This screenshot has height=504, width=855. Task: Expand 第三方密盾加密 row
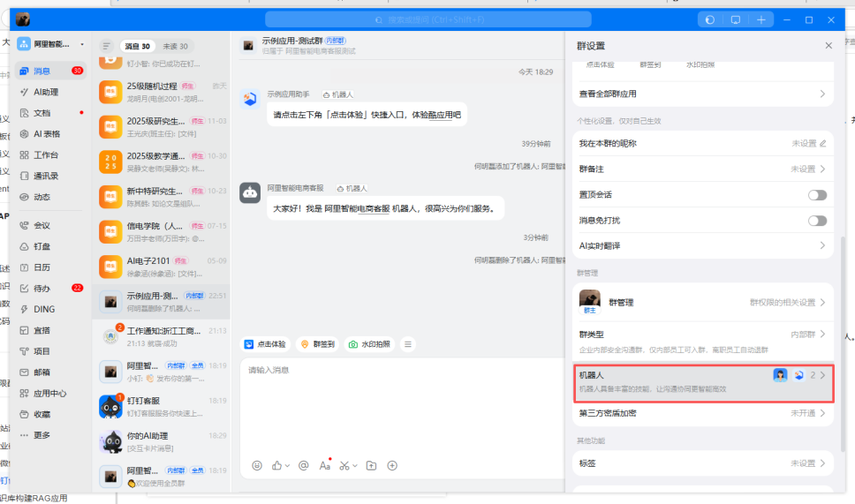[703, 413]
